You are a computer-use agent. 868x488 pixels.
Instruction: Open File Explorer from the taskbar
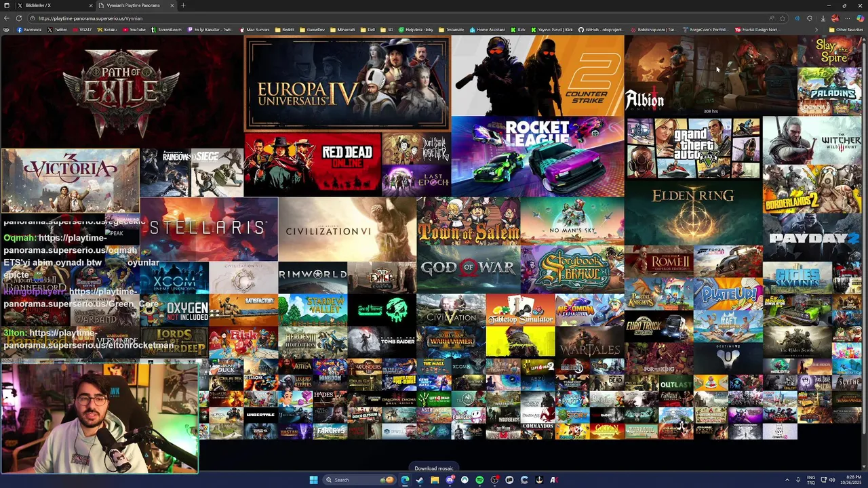[x=435, y=480]
